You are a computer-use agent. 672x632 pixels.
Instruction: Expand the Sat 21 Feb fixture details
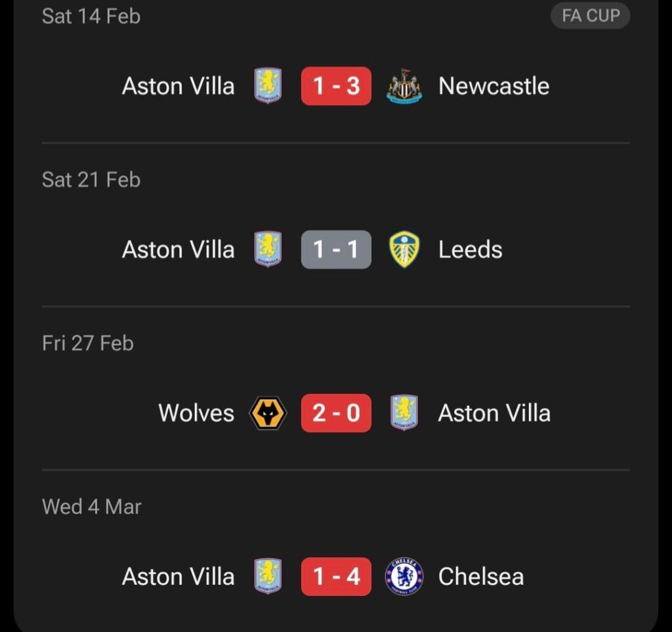pos(91,179)
